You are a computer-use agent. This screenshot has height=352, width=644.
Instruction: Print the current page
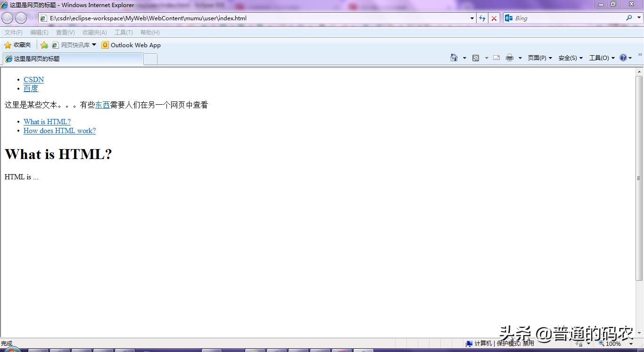tap(509, 57)
